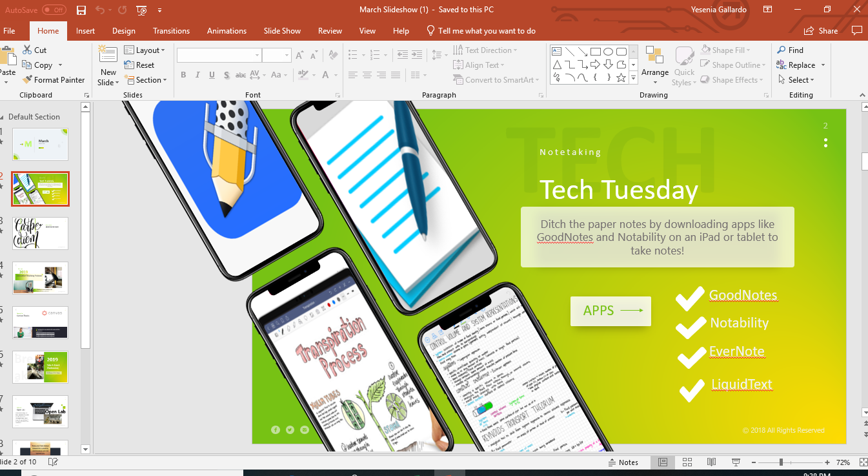868x476 pixels.
Task: Click the zoom slider handle
Action: (x=781, y=462)
